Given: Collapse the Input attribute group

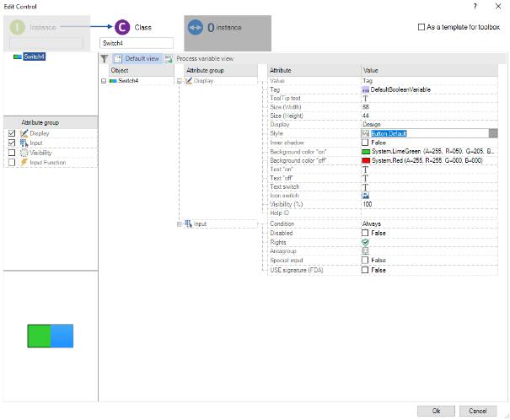Looking at the screenshot, I should tap(179, 223).
